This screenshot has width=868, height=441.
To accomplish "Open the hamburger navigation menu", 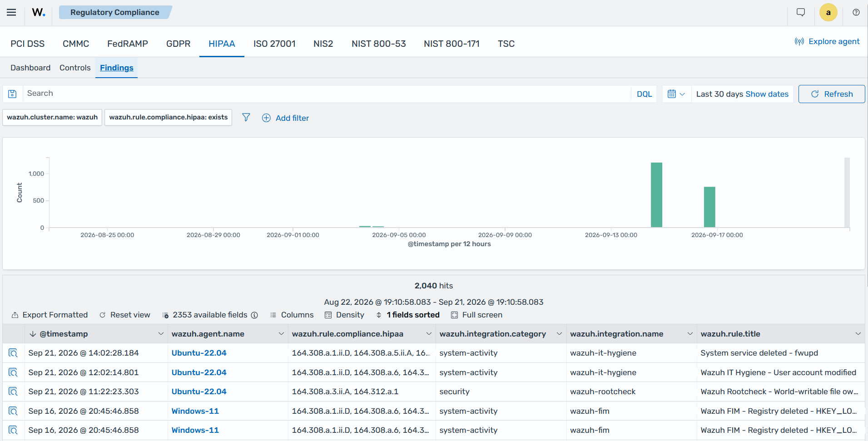I will tap(11, 12).
